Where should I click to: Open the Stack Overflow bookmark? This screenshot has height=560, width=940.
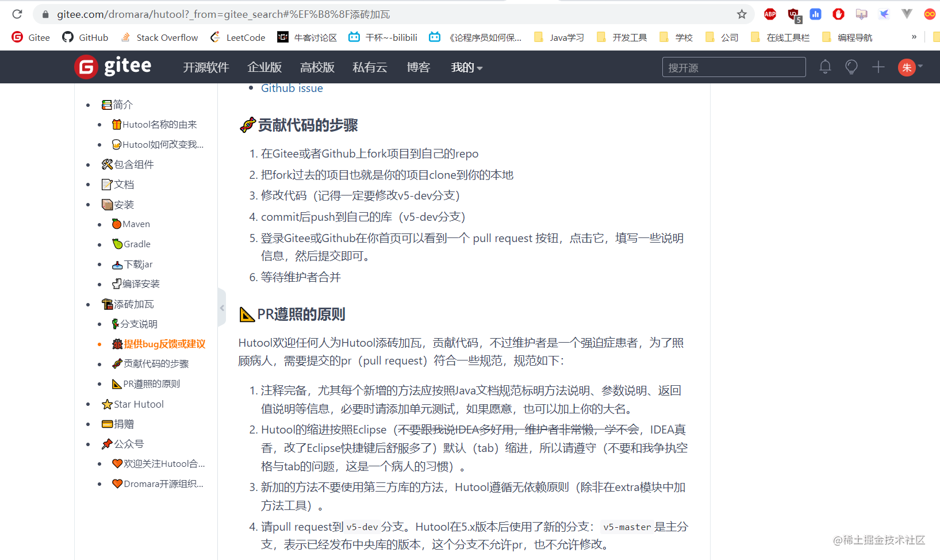tap(159, 37)
